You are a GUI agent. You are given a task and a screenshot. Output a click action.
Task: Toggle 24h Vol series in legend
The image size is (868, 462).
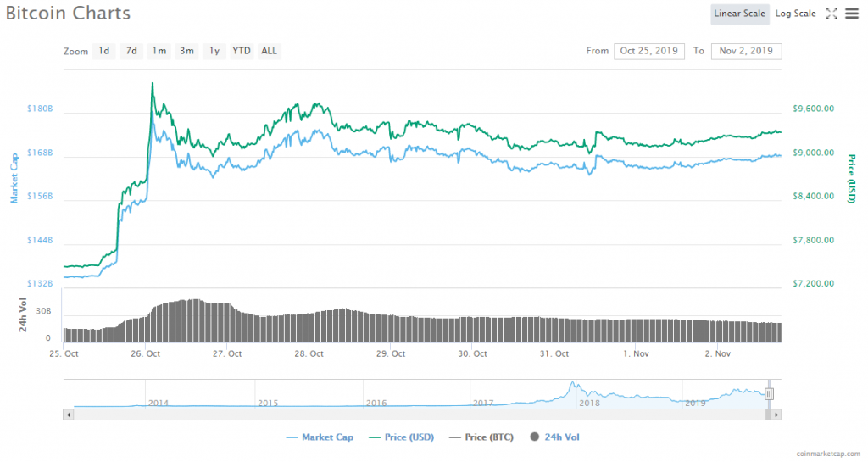(x=554, y=437)
